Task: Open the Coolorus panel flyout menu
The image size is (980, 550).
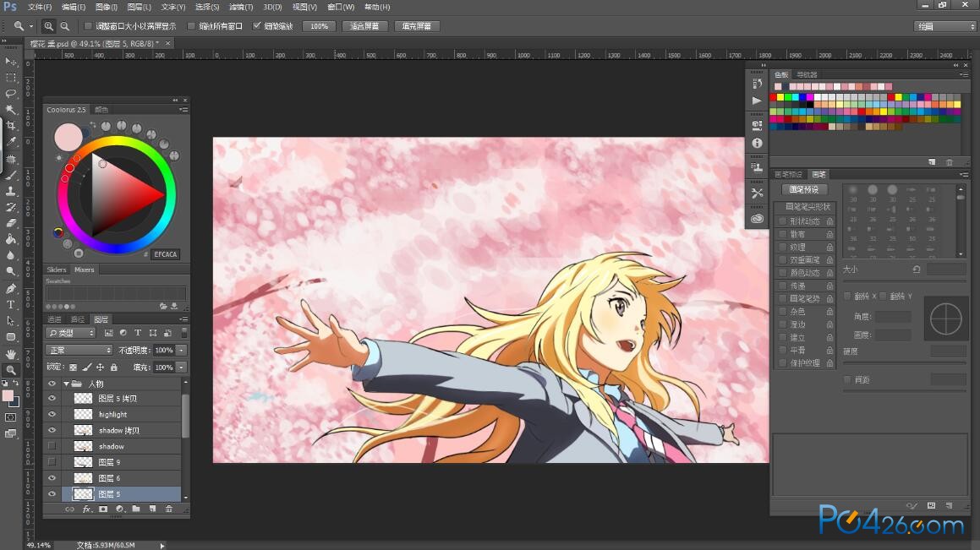Action: coord(183,110)
